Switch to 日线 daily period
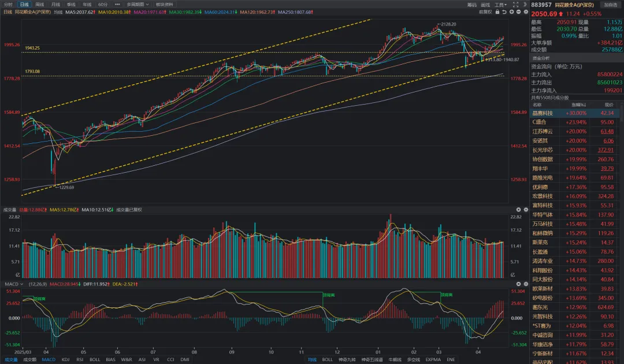Screen dimensions: 624x364 pos(24,4)
